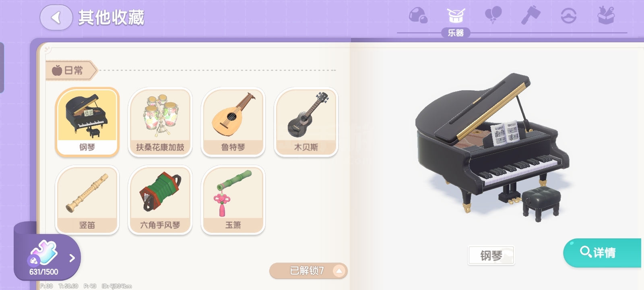The height and width of the screenshot is (290, 644).
Task: Expand the puzzle piece 631/1500 progress panel
Action: 47,258
